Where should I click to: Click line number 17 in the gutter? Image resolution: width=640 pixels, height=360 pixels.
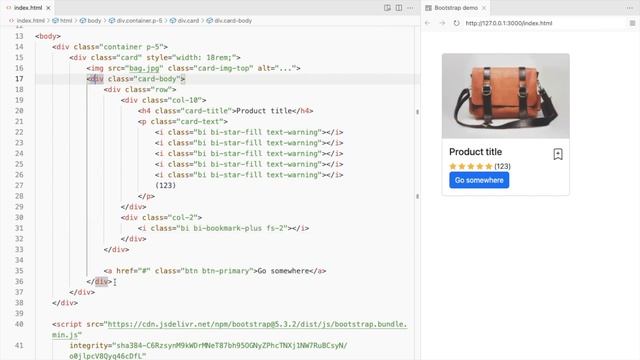19,79
